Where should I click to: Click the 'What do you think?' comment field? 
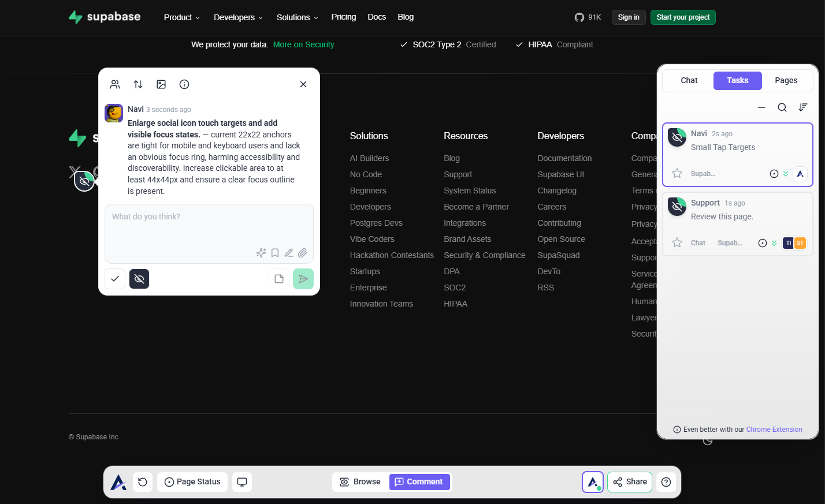209,225
